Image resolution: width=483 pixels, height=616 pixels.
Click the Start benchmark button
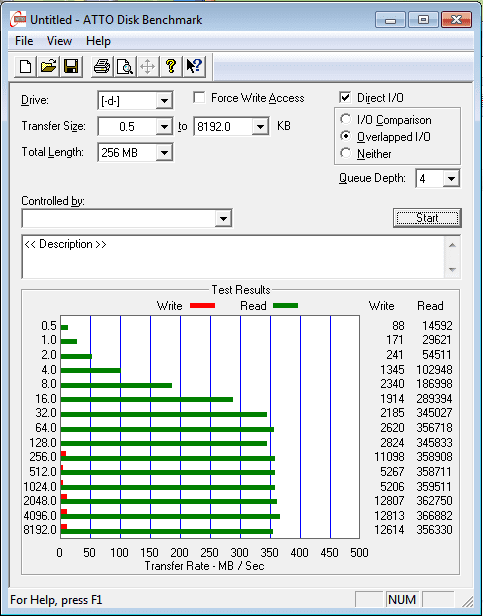[x=427, y=218]
